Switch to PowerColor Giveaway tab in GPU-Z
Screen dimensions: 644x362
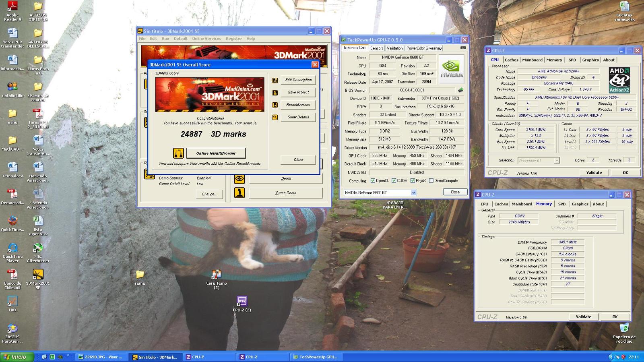(x=424, y=48)
